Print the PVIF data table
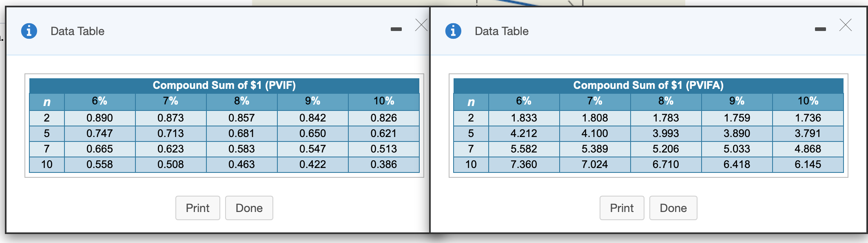Viewport: 868px width, 243px height. coord(198,208)
